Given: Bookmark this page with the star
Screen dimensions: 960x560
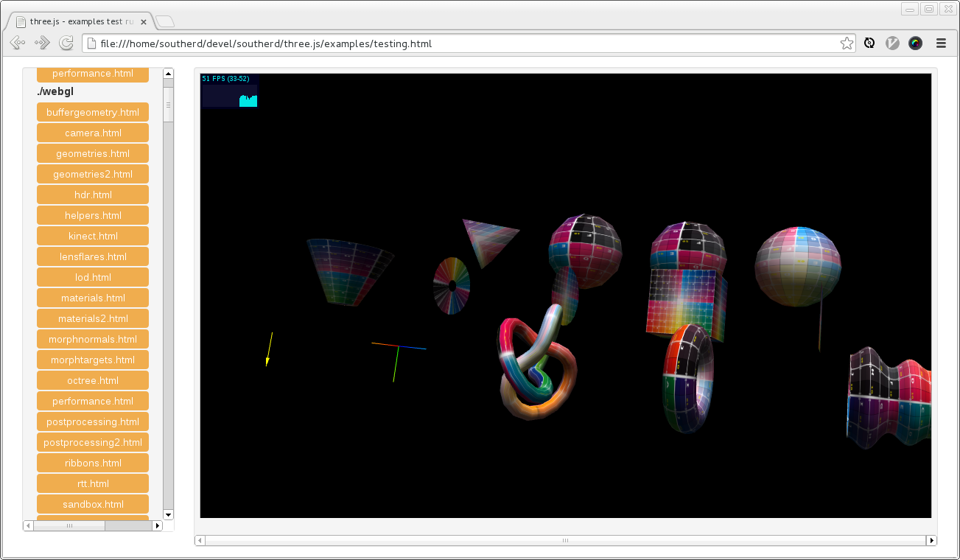Looking at the screenshot, I should click(x=847, y=43).
